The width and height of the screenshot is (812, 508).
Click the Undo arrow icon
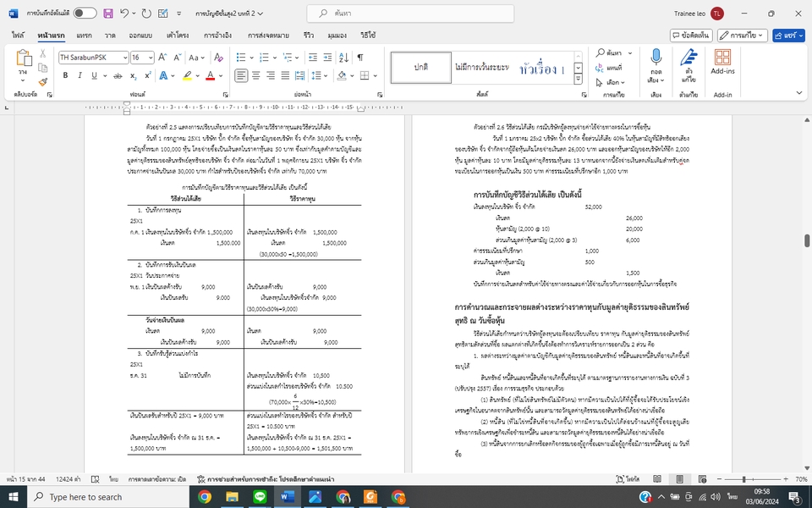pos(124,14)
